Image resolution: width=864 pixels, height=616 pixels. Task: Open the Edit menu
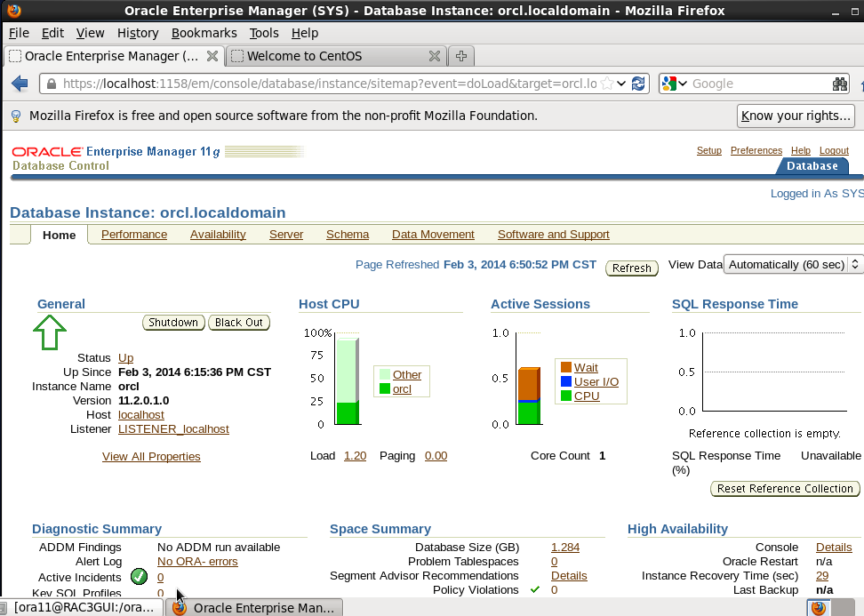pyautogui.click(x=52, y=33)
